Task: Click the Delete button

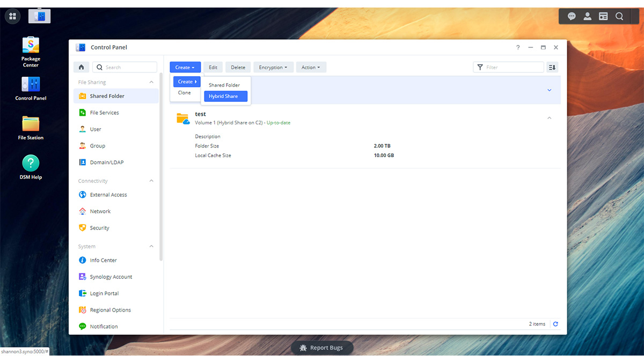Action: coord(238,67)
